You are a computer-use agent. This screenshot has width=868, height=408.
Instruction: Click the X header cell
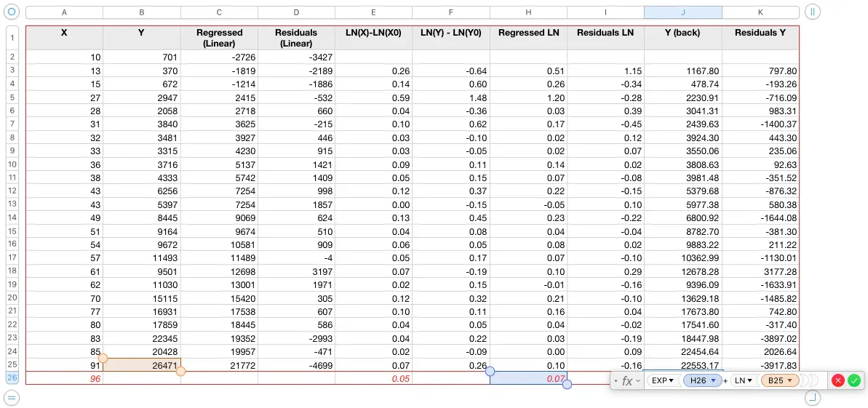(64, 39)
